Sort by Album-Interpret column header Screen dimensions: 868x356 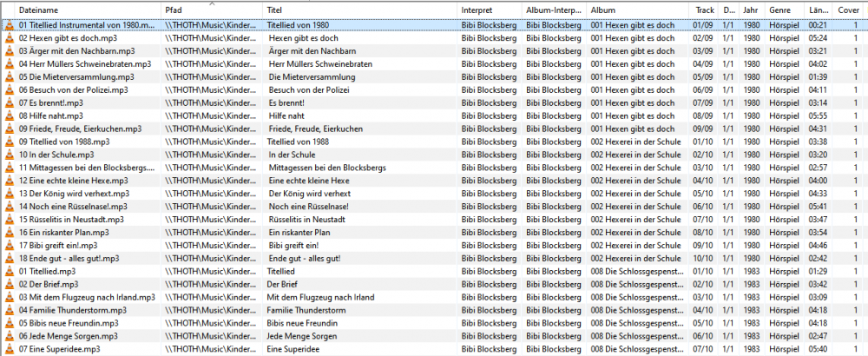pyautogui.click(x=555, y=10)
